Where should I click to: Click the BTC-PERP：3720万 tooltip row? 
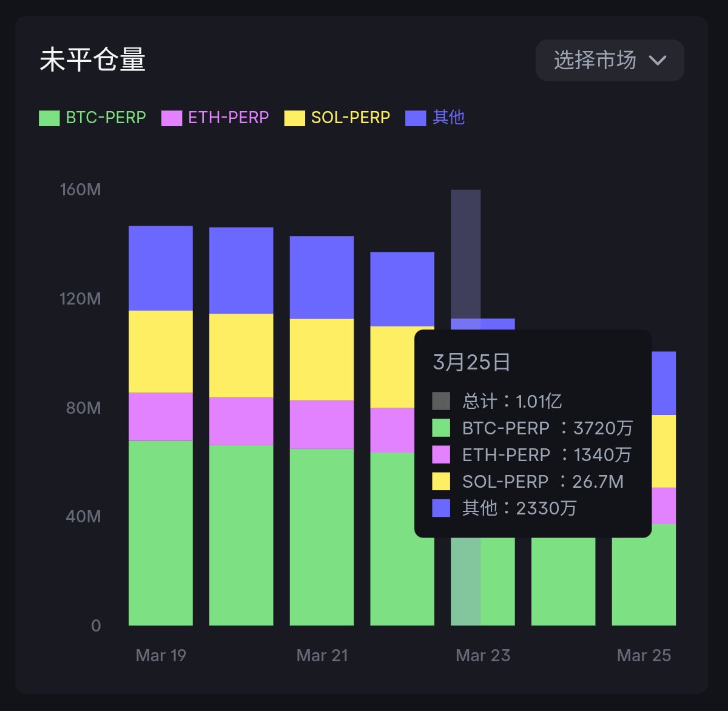(x=533, y=428)
